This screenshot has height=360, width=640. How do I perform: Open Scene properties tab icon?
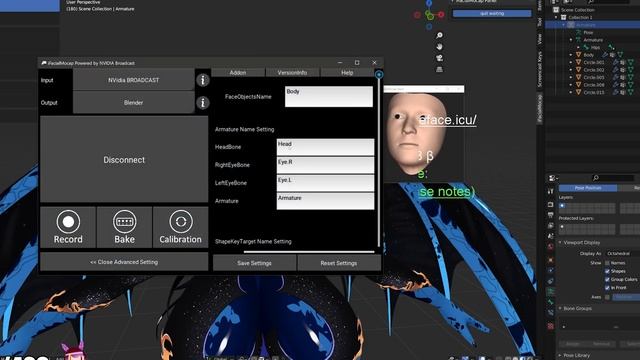point(551,236)
